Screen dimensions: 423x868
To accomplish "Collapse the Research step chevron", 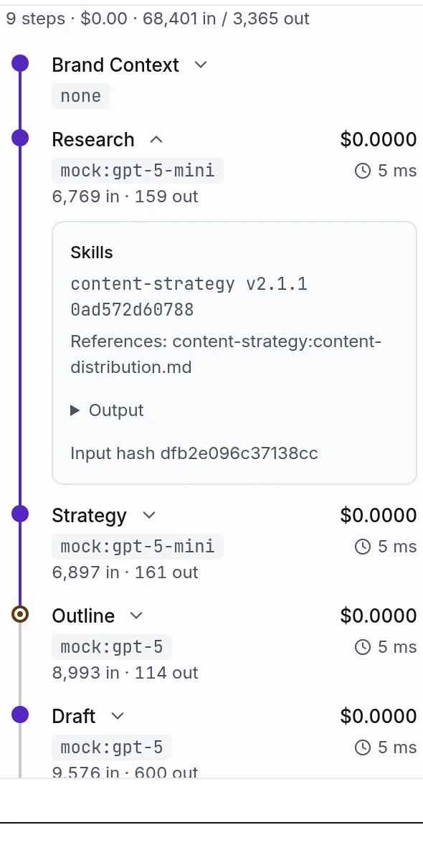I will coord(156,139).
